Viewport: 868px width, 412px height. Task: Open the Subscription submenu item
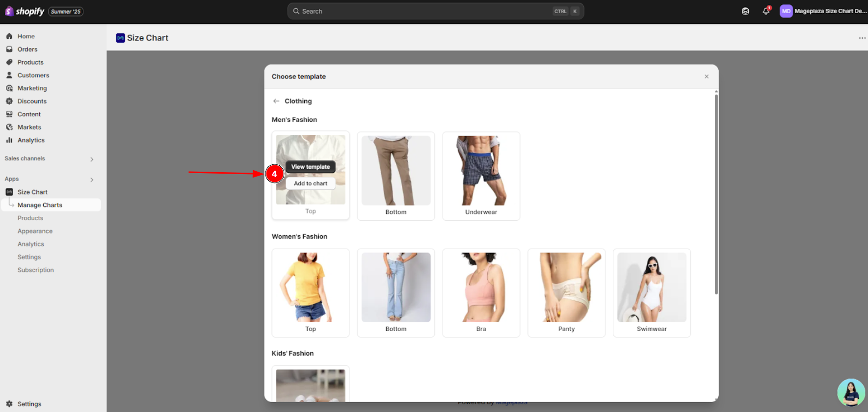click(36, 270)
